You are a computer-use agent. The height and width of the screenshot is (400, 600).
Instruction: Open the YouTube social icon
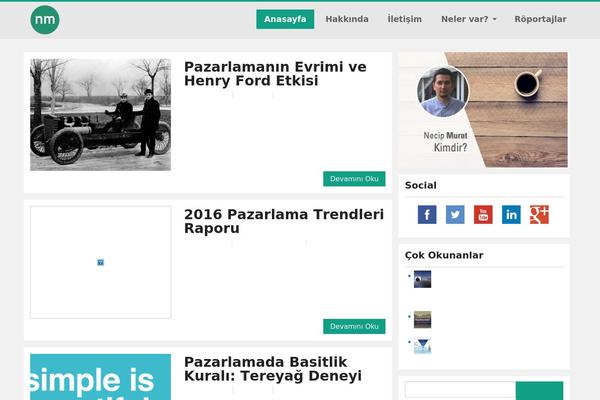pos(483,214)
